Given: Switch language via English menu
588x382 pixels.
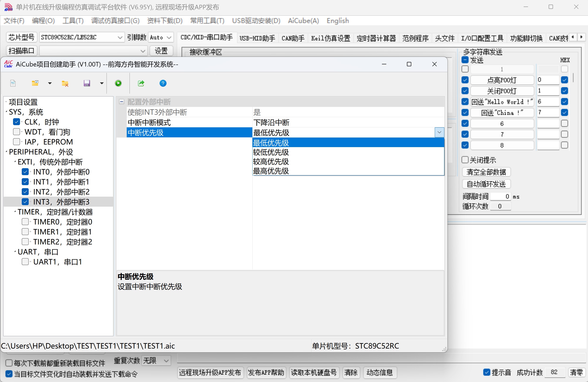Looking at the screenshot, I should click(338, 21).
